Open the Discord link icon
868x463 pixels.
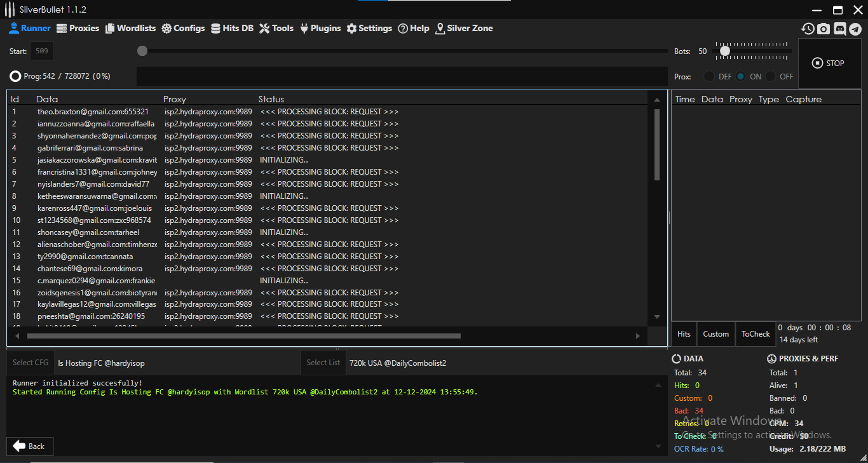[839, 29]
